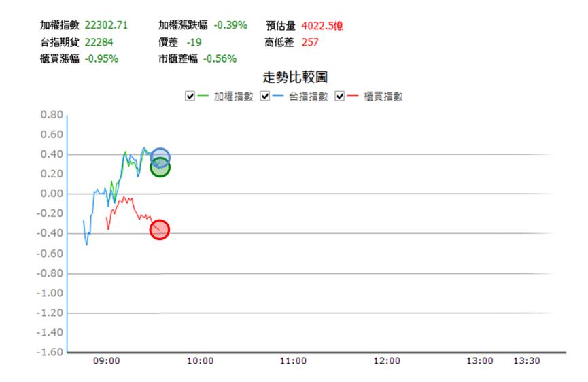Click the 台指期貨 value 22284
Screen dimensions: 588x382
point(99,42)
